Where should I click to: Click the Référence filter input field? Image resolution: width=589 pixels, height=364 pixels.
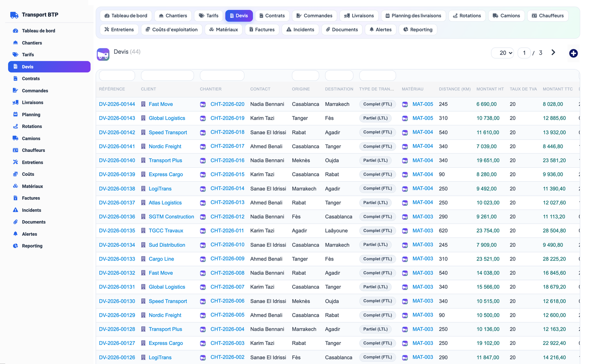click(117, 76)
